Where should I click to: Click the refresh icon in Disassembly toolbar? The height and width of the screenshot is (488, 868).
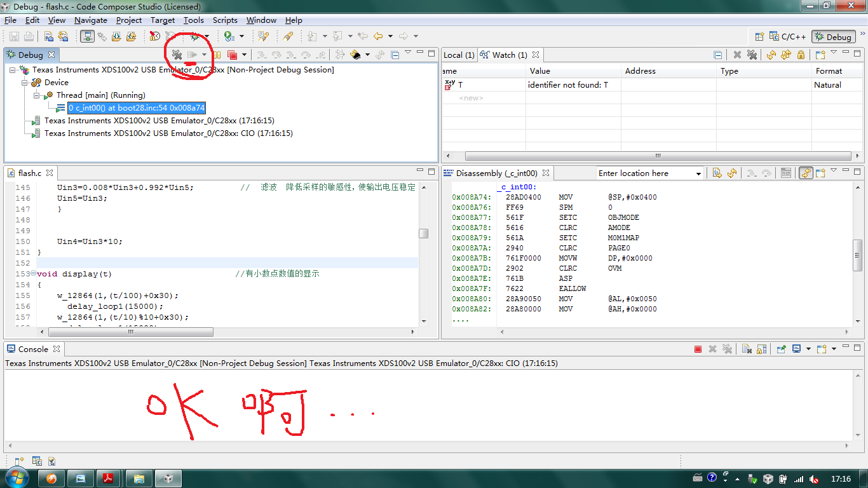point(732,173)
